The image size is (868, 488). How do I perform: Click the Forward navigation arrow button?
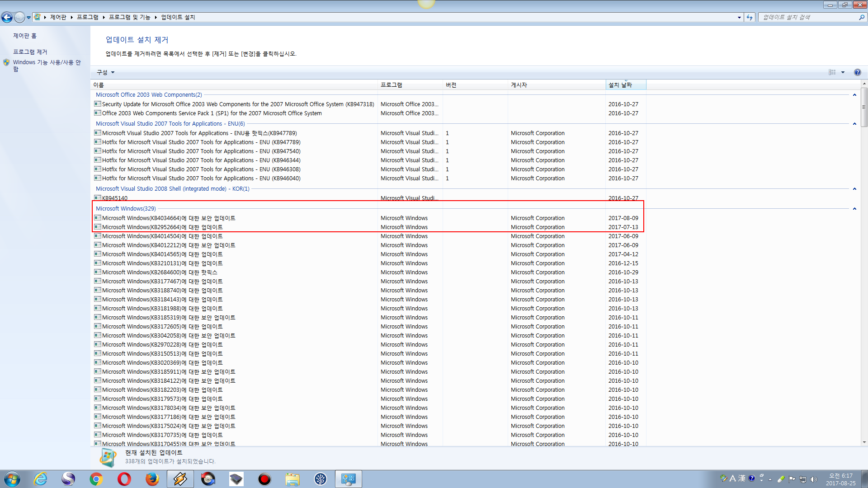coord(19,17)
